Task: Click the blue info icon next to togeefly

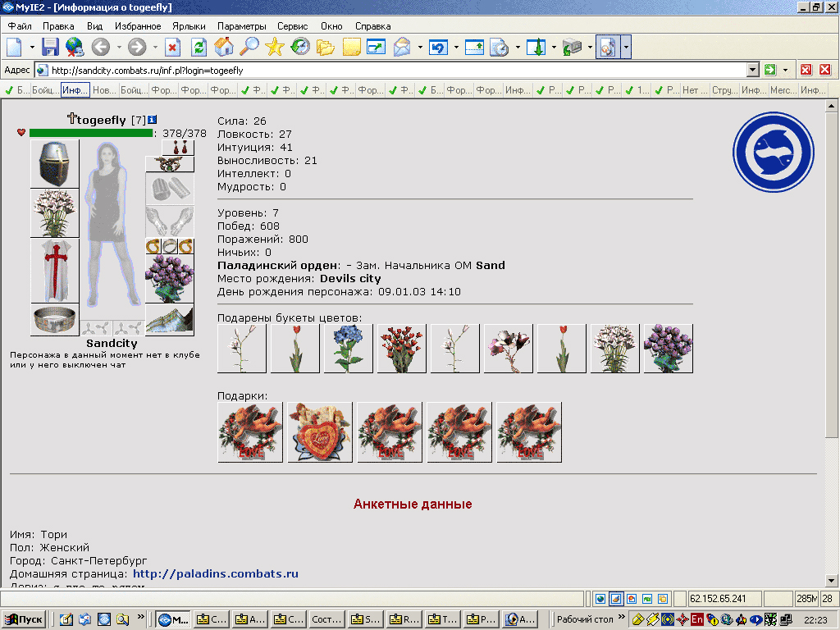Action: [152, 120]
